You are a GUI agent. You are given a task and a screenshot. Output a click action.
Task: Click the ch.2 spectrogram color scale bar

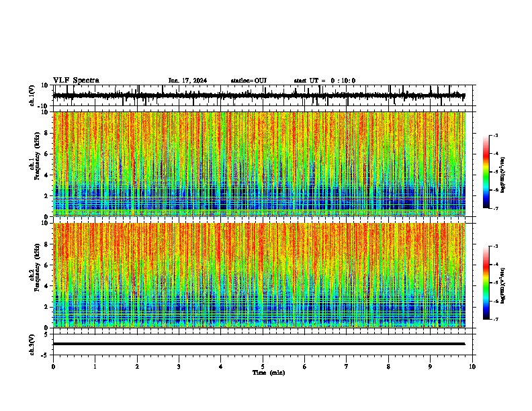point(486,283)
